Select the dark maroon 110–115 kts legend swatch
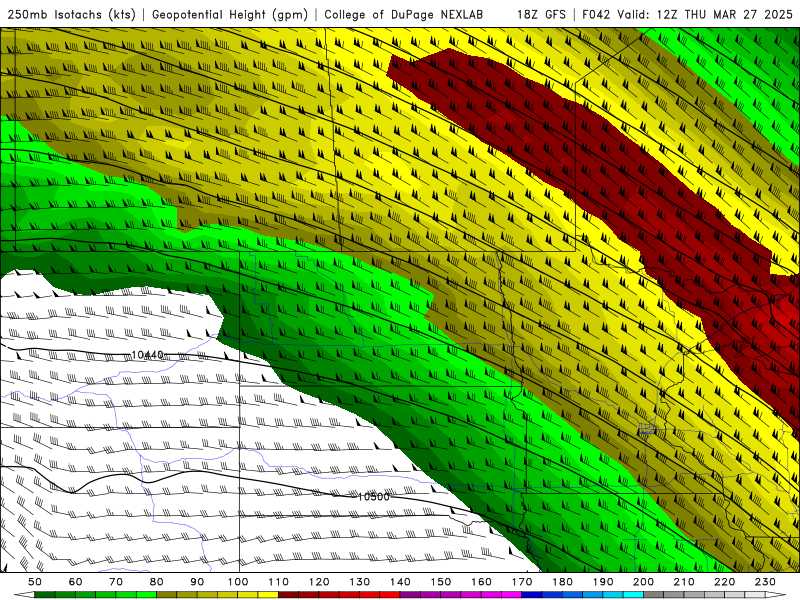800x600 pixels. 288,594
